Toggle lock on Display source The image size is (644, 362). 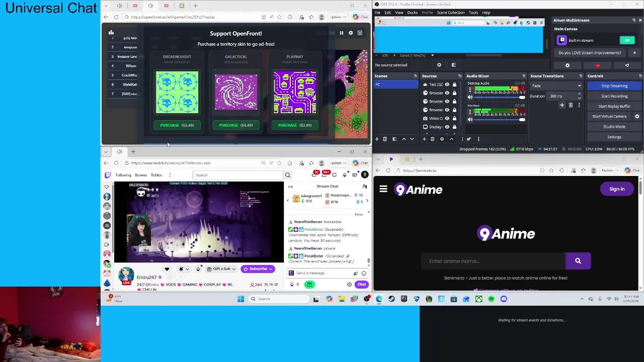(454, 127)
